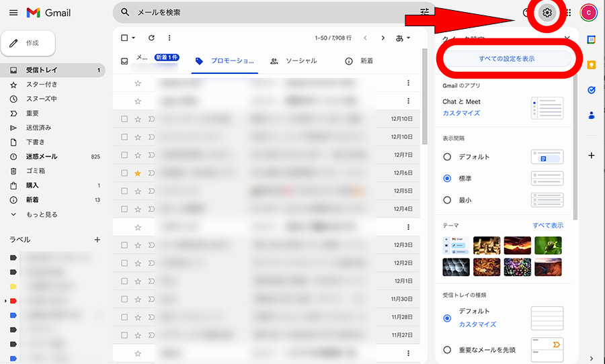Click the Gmail logo
Viewport: 605px width, 364px height.
48,13
